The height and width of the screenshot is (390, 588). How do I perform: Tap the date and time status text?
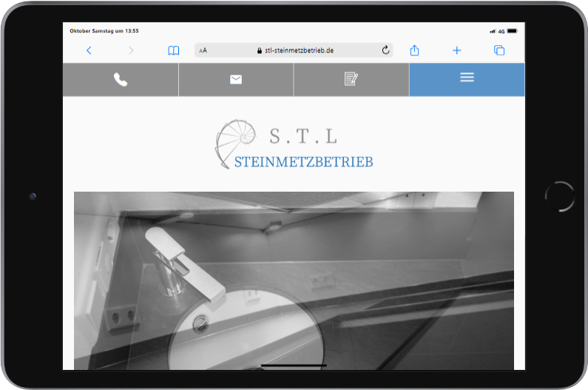tap(104, 31)
